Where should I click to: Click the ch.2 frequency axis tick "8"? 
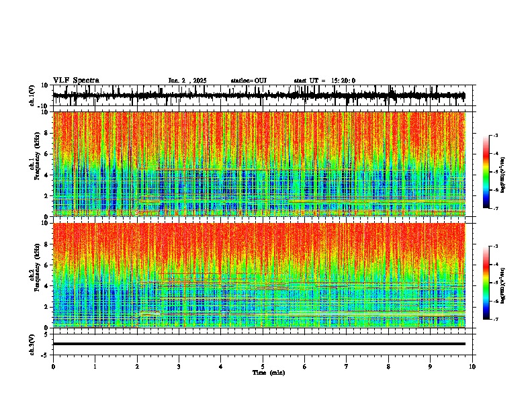46,244
